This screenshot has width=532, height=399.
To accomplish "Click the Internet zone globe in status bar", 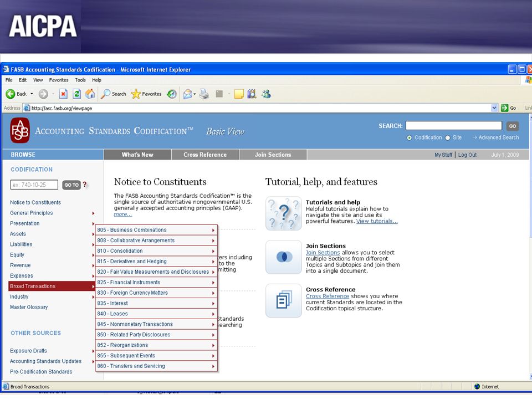I will 477,386.
